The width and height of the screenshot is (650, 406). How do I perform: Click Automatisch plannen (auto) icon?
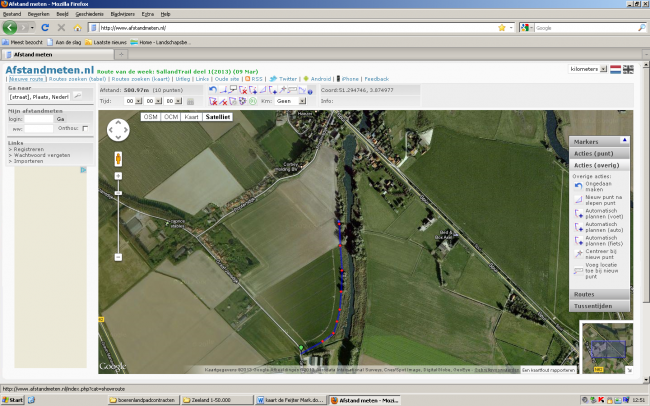578,227
